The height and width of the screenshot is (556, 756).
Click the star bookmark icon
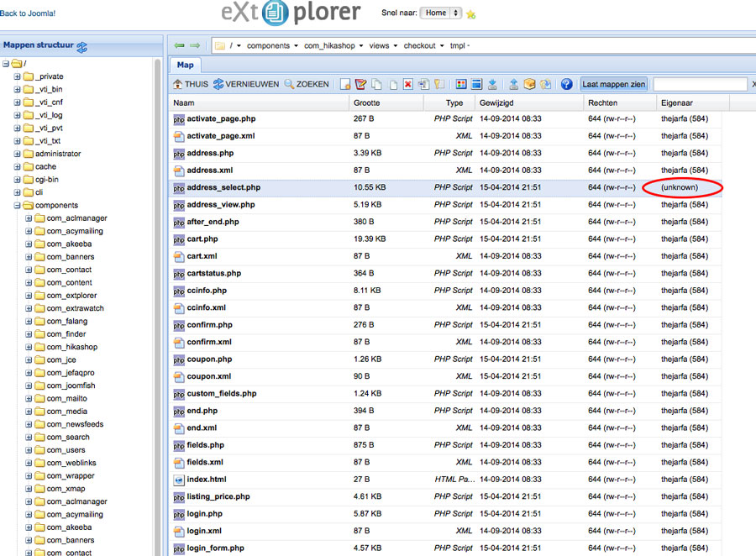click(470, 14)
